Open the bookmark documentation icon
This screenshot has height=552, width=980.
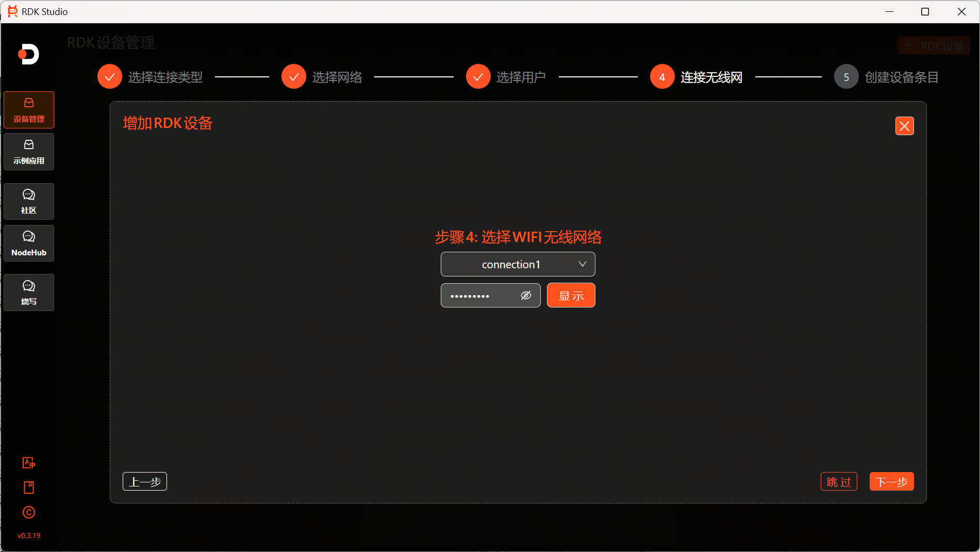click(x=29, y=488)
